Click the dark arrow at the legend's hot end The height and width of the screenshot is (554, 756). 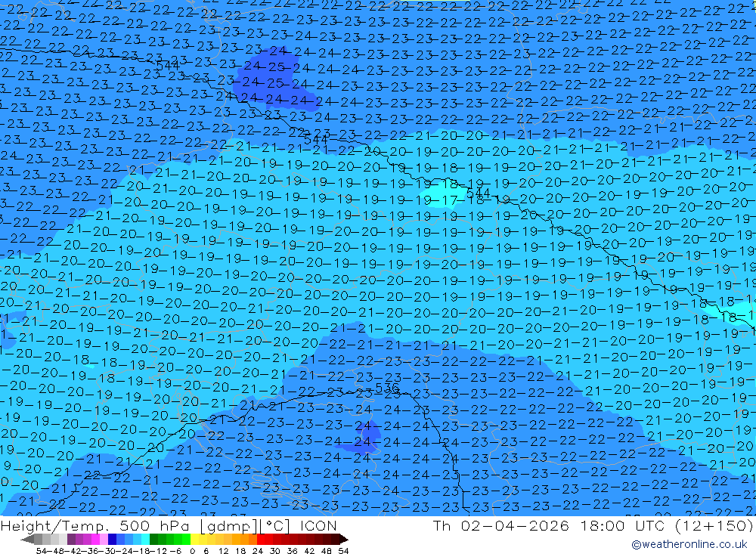pos(344,540)
